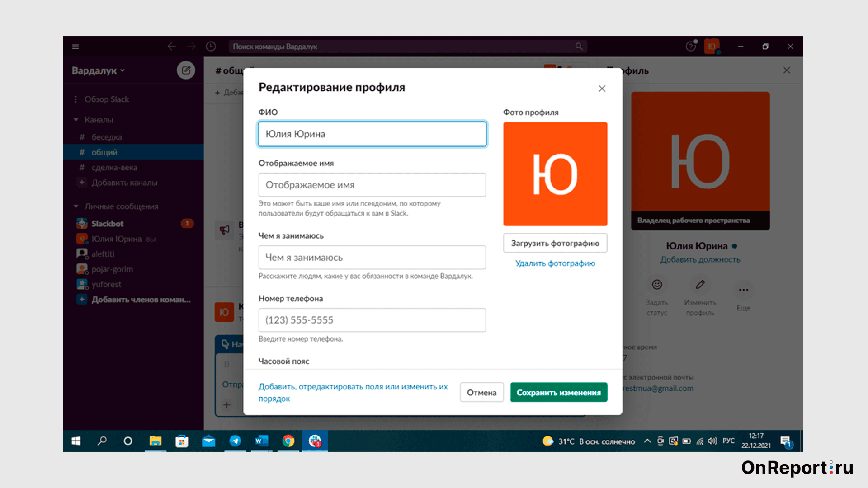Open the add or edit fields link

pos(353,393)
